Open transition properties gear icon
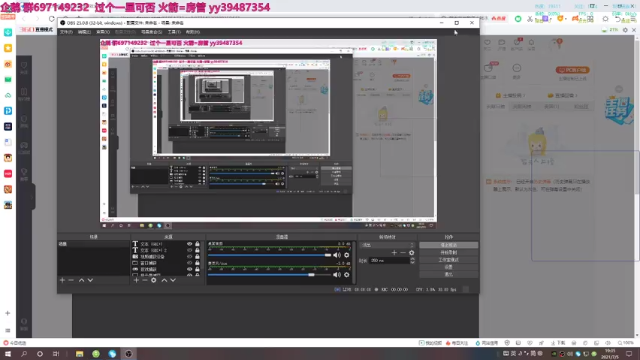 [411, 253]
